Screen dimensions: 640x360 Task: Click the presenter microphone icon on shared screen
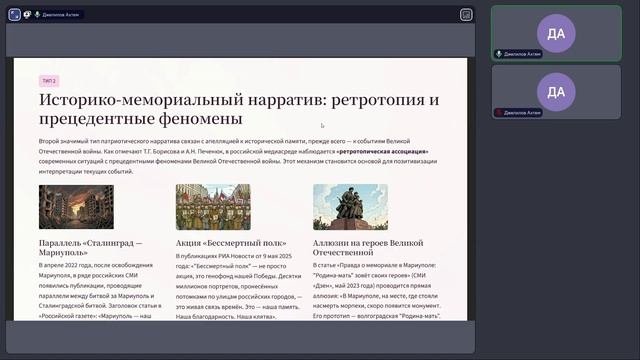coord(37,15)
